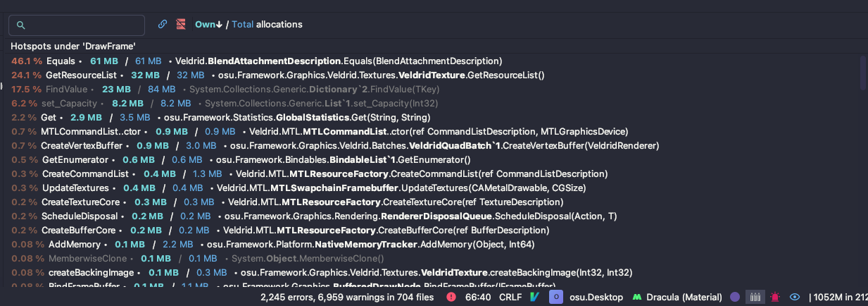868x306 pixels.
Task: Click the 23 MB own value for FindValue
Action: pyautogui.click(x=116, y=89)
